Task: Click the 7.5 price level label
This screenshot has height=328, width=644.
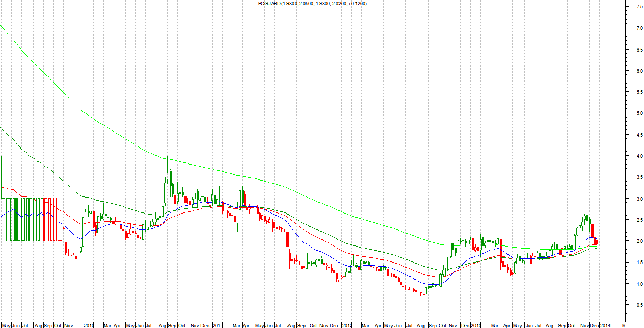Action: tap(638, 6)
